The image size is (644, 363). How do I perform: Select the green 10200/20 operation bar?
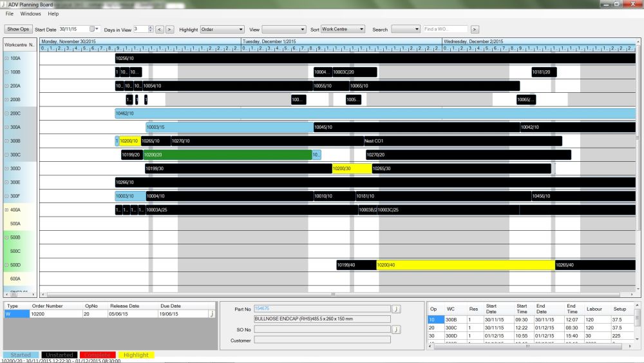tap(227, 155)
